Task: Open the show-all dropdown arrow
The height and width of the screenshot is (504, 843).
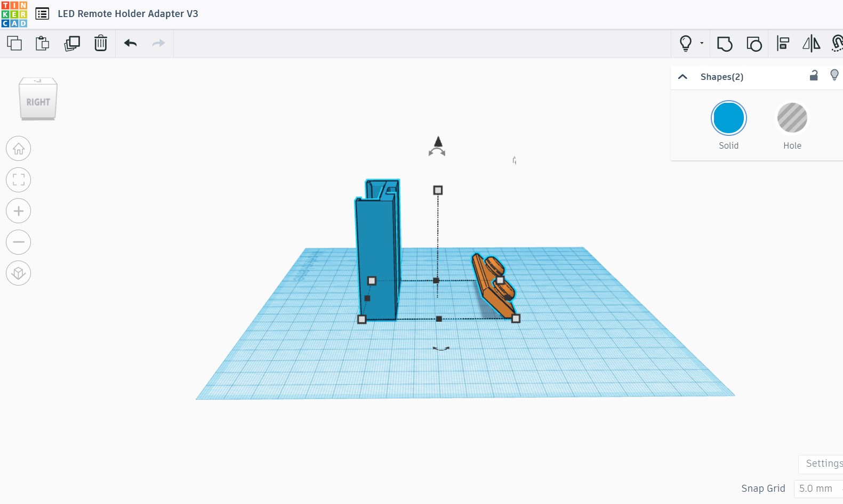Action: [702, 43]
